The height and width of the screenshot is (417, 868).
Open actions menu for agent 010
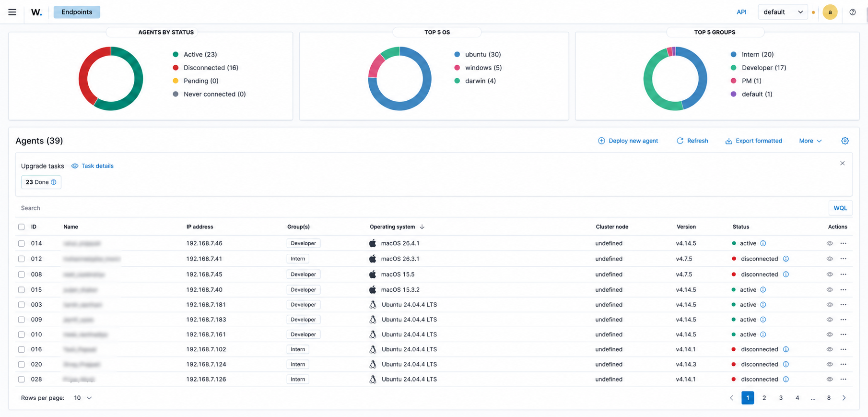pos(843,334)
